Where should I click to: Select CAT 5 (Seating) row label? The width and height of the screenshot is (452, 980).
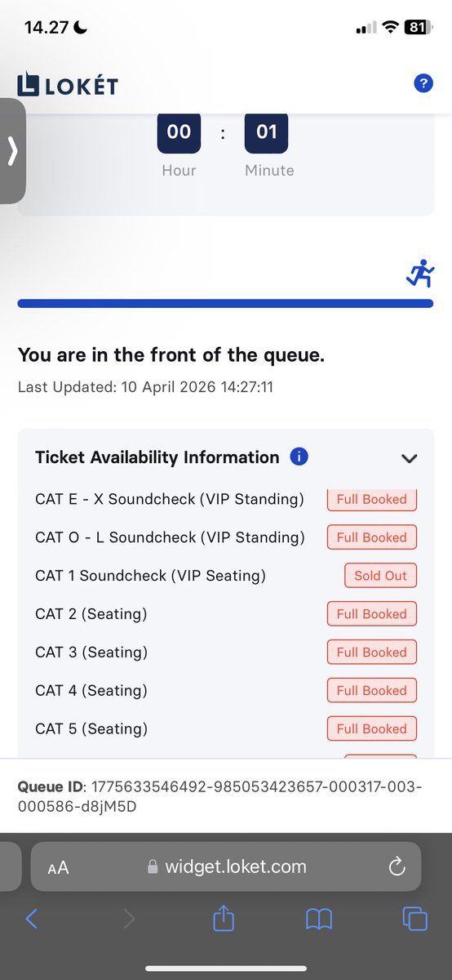(91, 728)
